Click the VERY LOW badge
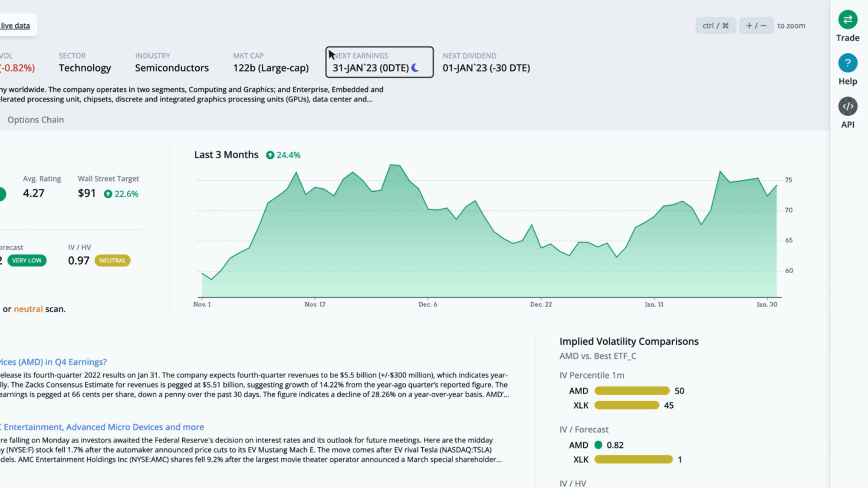 27,260
